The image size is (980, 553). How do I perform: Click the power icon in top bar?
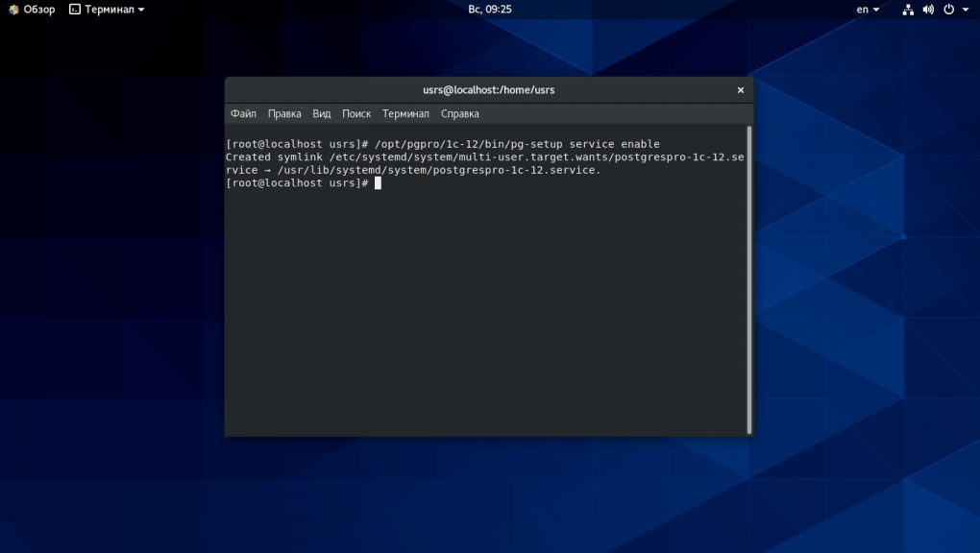point(948,10)
